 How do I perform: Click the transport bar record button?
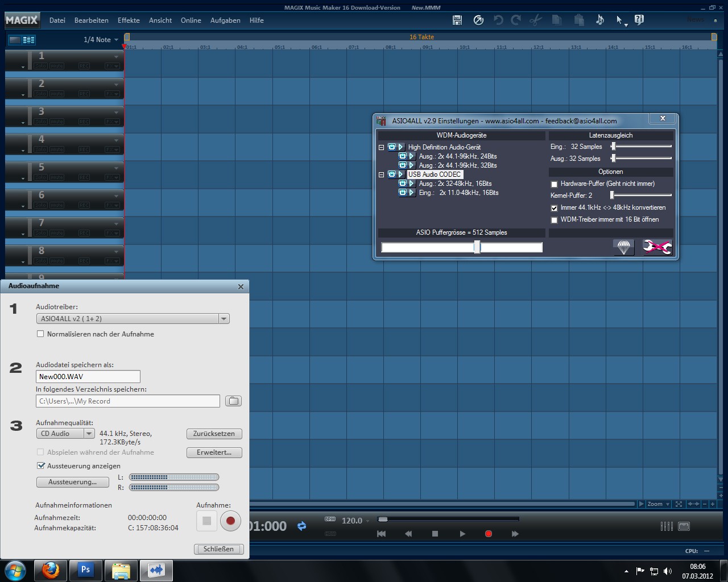[x=488, y=534]
